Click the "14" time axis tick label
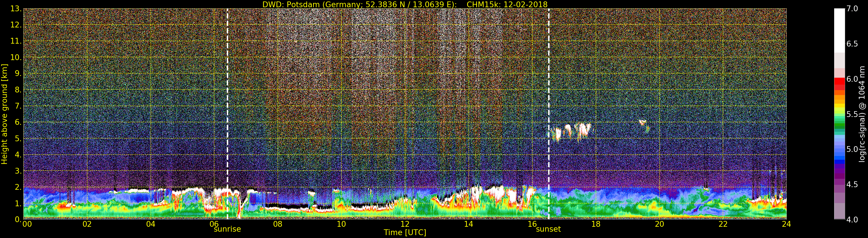 [x=468, y=224]
